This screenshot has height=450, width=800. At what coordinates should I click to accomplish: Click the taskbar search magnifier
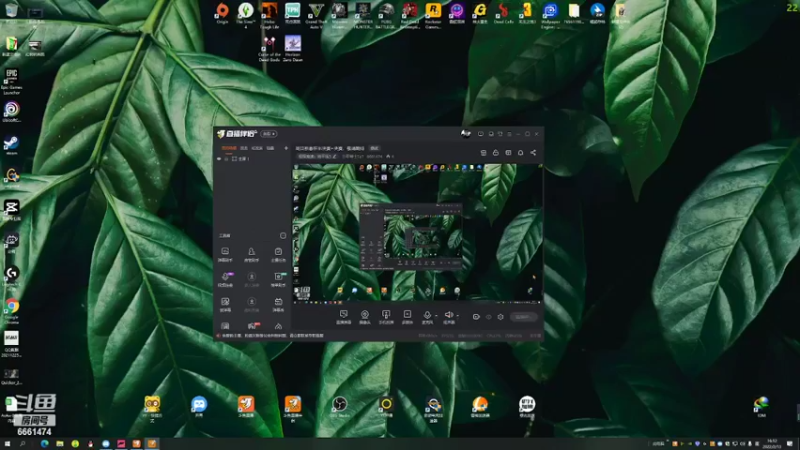[22, 444]
